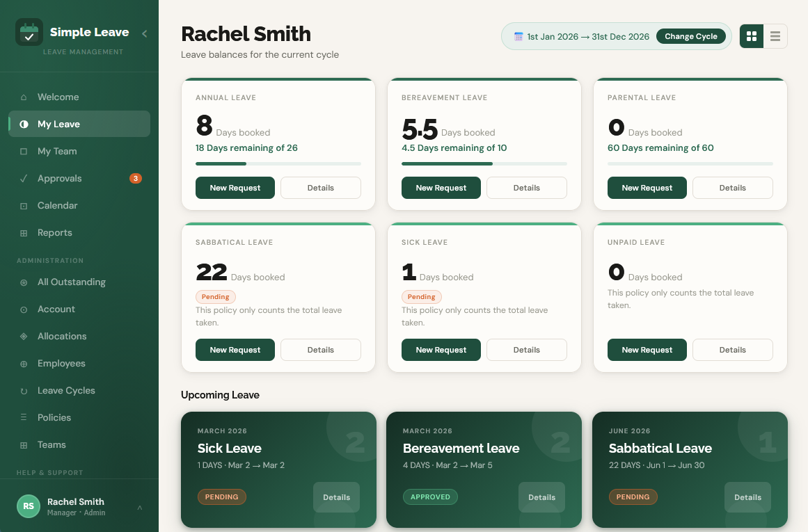Go to My Team page
The width and height of the screenshot is (808, 532).
[57, 152]
